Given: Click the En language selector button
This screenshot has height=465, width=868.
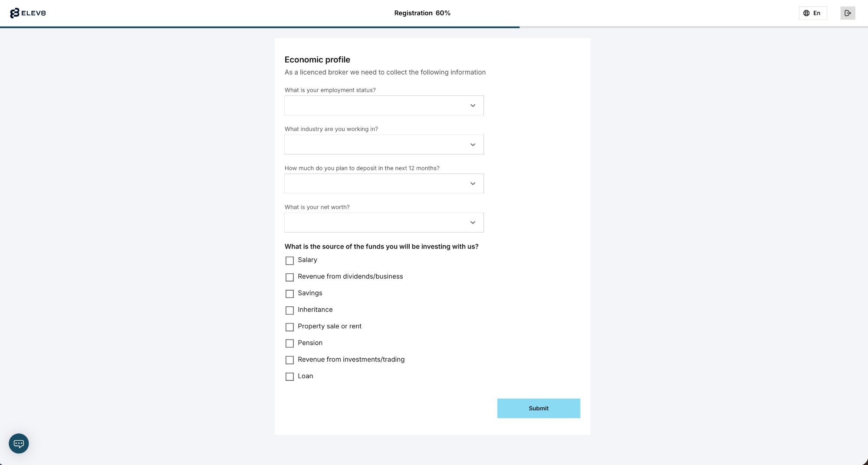Looking at the screenshot, I should click(x=812, y=13).
